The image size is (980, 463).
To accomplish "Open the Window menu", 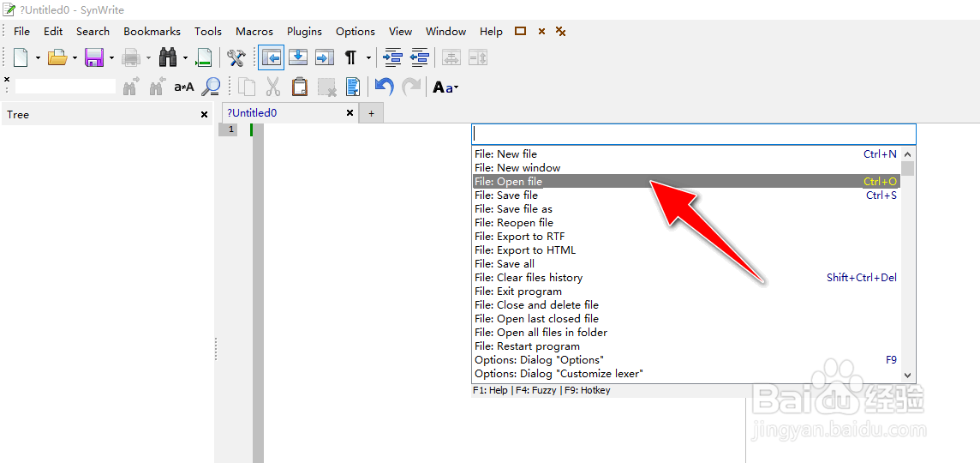I will pos(445,31).
